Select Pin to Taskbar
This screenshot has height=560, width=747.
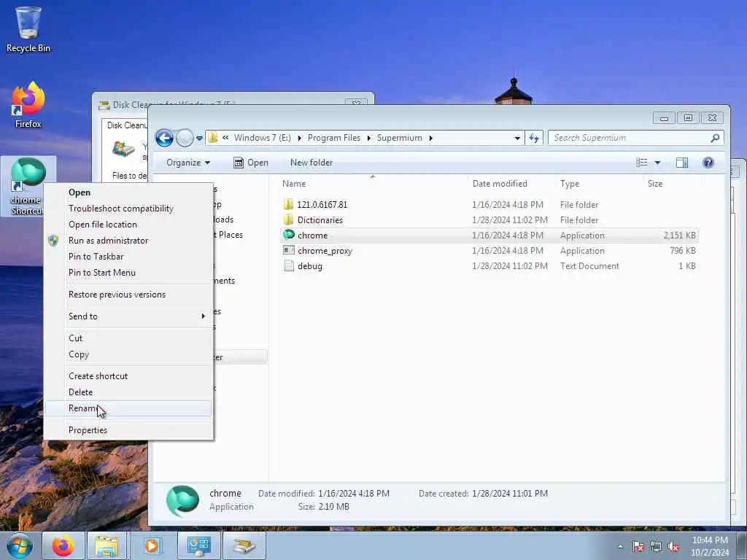pos(128,257)
